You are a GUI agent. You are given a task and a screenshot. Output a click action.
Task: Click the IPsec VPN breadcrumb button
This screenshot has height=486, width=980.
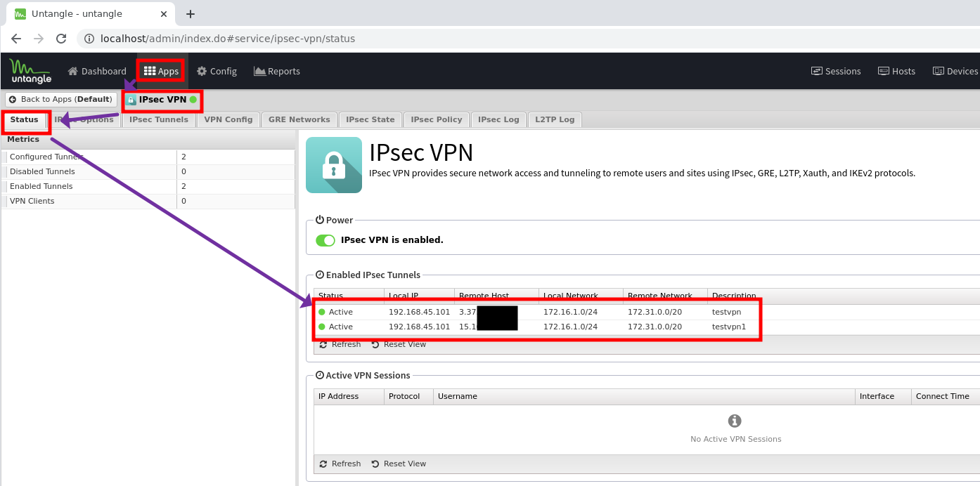point(162,100)
